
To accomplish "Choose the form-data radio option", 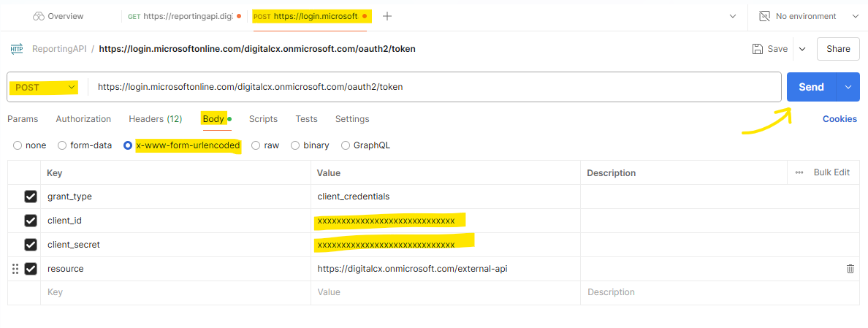I will point(62,145).
